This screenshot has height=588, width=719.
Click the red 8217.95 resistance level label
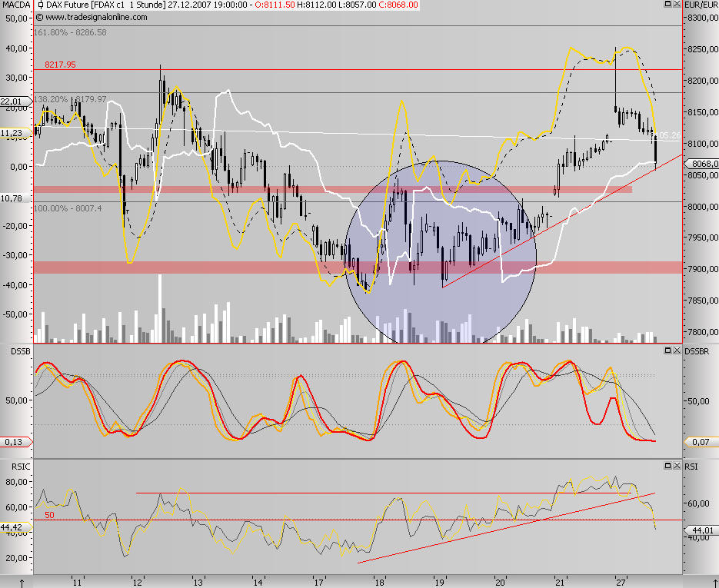[61, 65]
